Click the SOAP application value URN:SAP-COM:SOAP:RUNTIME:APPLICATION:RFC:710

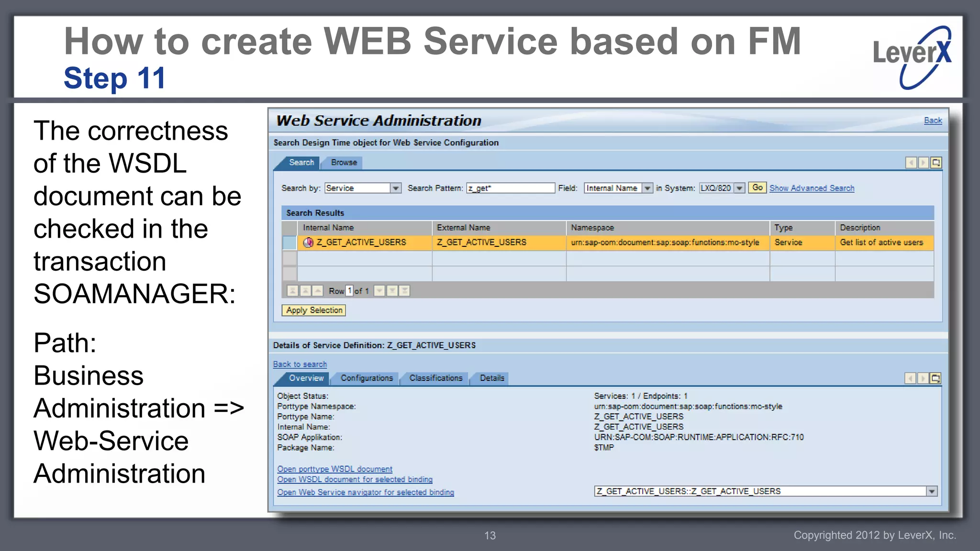tap(699, 437)
